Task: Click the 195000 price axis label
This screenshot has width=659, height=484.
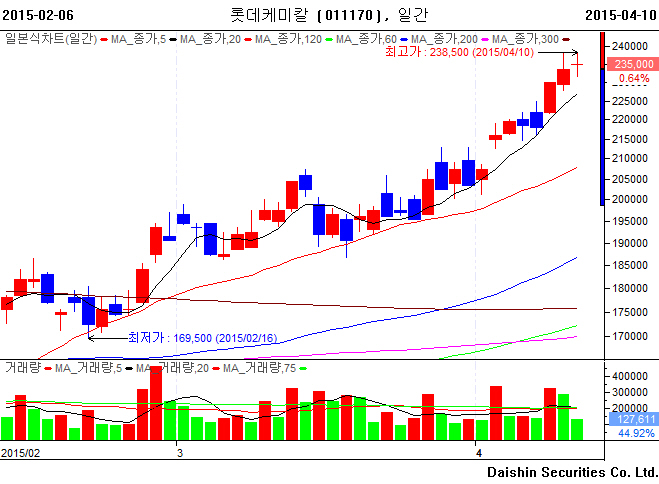Action: 630,221
